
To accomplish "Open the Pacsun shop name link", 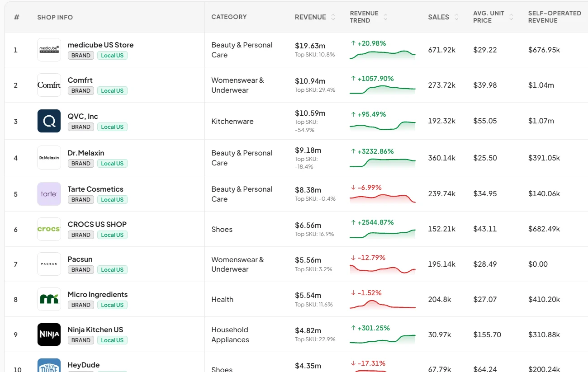I will (80, 259).
